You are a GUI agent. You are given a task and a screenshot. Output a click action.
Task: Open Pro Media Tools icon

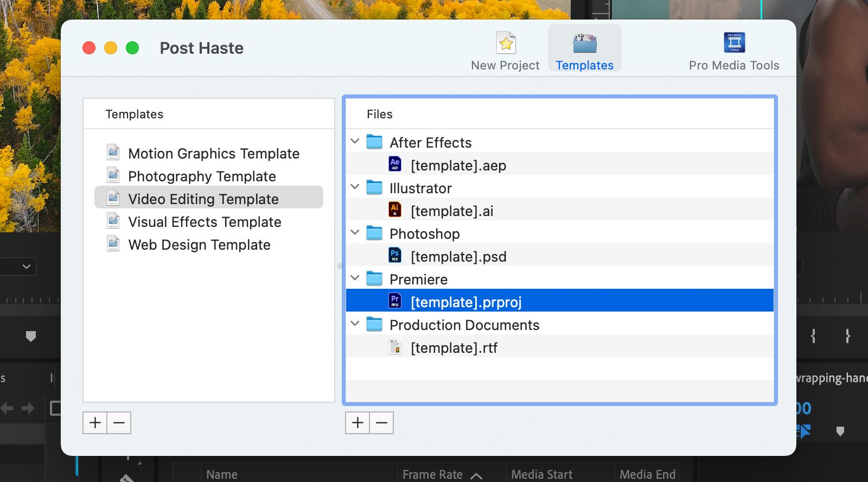(x=734, y=43)
